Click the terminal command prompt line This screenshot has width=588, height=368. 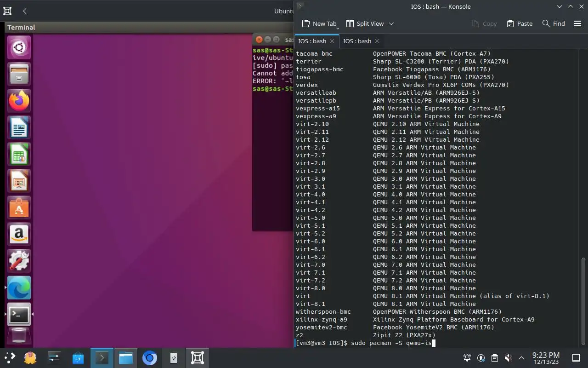click(365, 343)
